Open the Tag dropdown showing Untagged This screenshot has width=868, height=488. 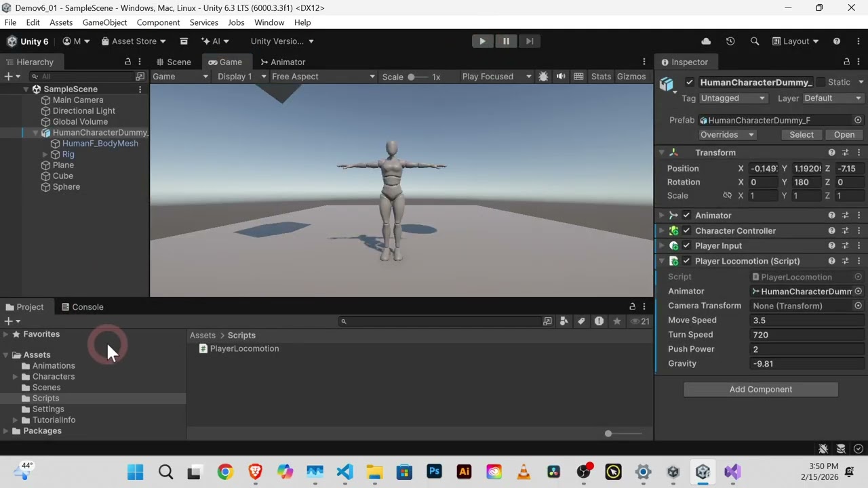tap(732, 98)
